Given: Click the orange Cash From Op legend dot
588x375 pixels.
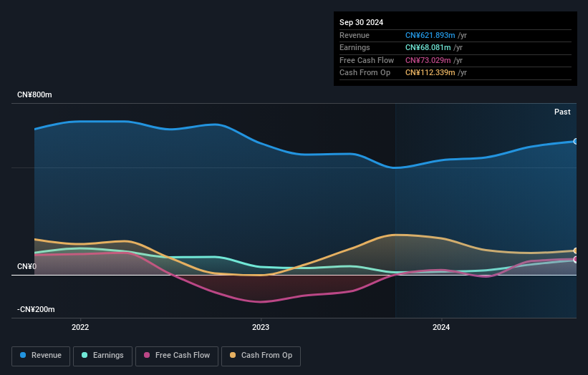Looking at the screenshot, I should [233, 355].
